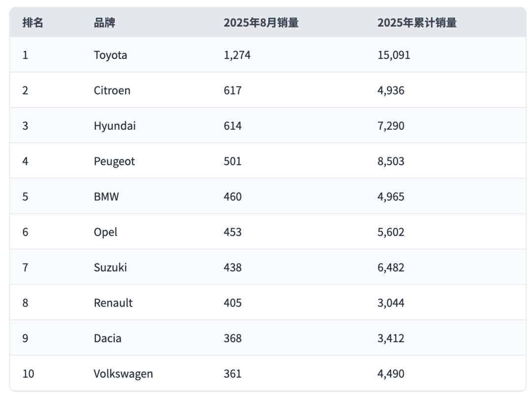Viewport: 532px width, 398px height.
Task: Select the Citroen brand cell
Action: (112, 90)
